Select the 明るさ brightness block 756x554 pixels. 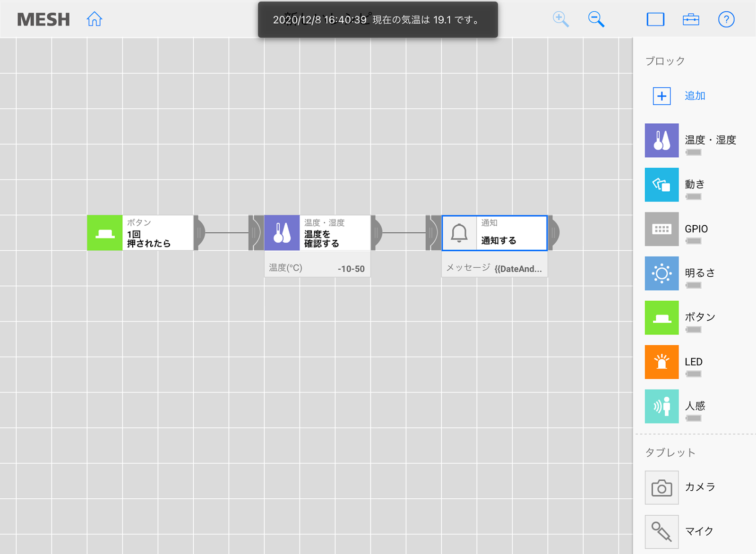click(661, 273)
